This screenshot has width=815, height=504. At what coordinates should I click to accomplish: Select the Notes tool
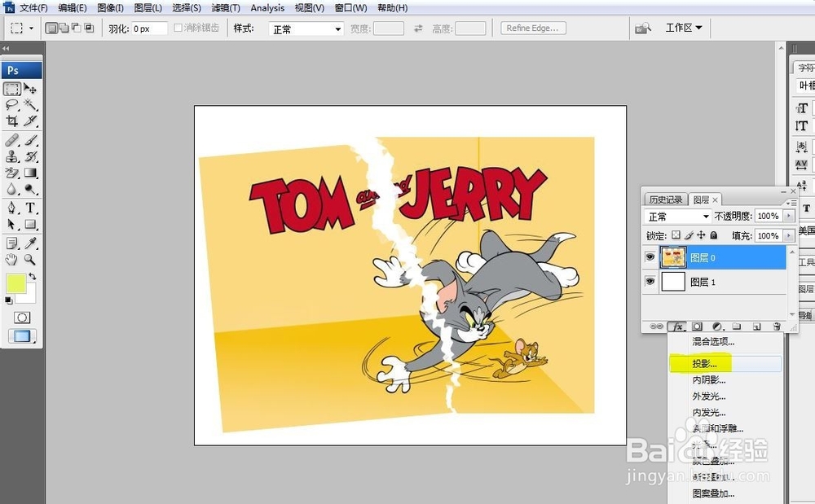12,243
